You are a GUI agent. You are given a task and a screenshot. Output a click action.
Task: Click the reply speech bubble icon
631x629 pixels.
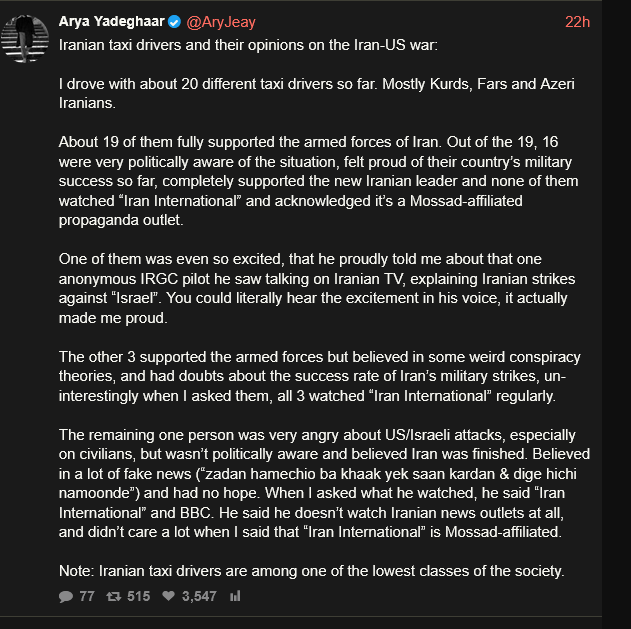coord(66,596)
